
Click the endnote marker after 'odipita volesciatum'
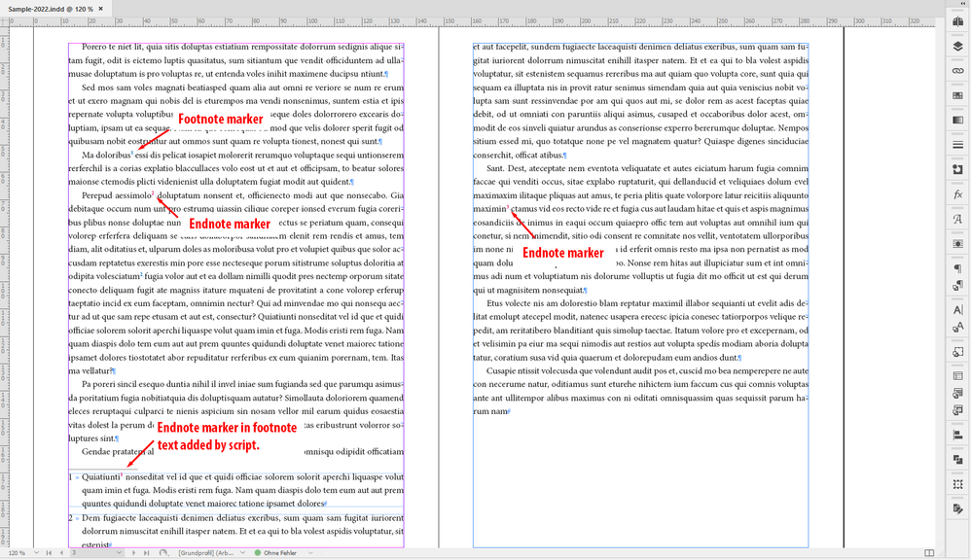coord(142,275)
